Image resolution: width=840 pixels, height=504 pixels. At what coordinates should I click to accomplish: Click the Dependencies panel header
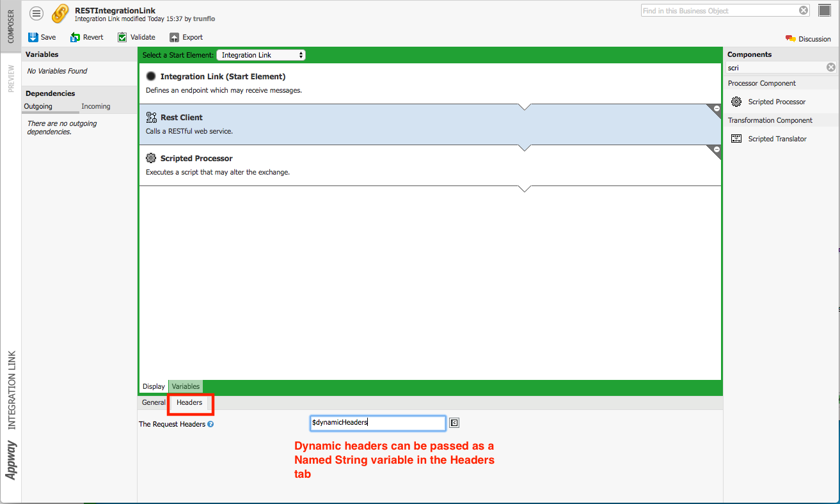[80, 93]
